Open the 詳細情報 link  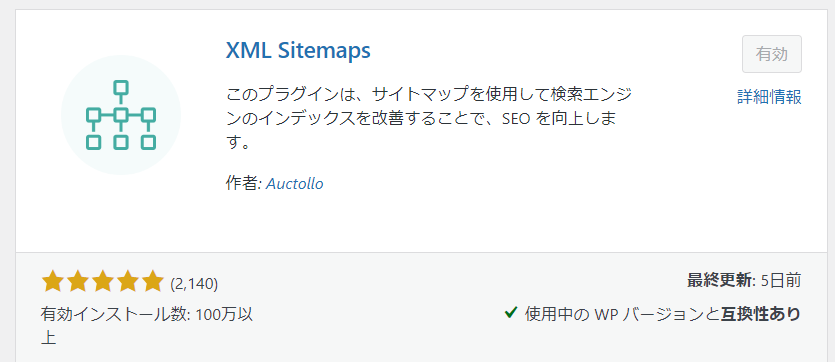(769, 97)
